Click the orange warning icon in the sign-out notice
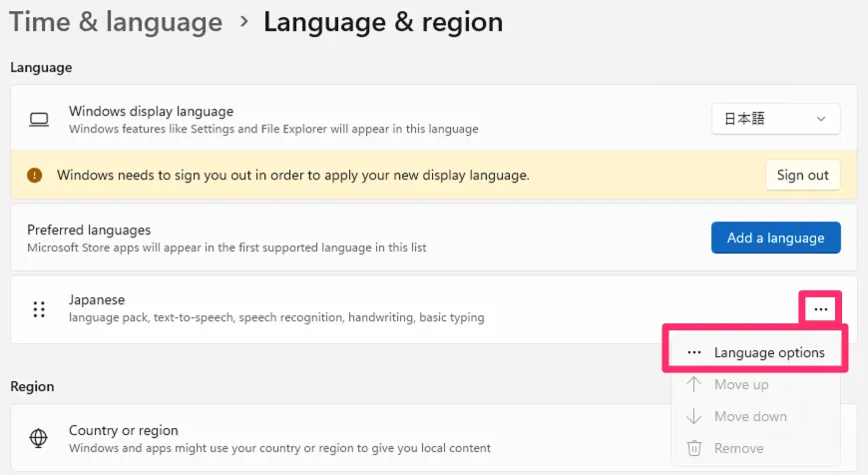 (34, 176)
